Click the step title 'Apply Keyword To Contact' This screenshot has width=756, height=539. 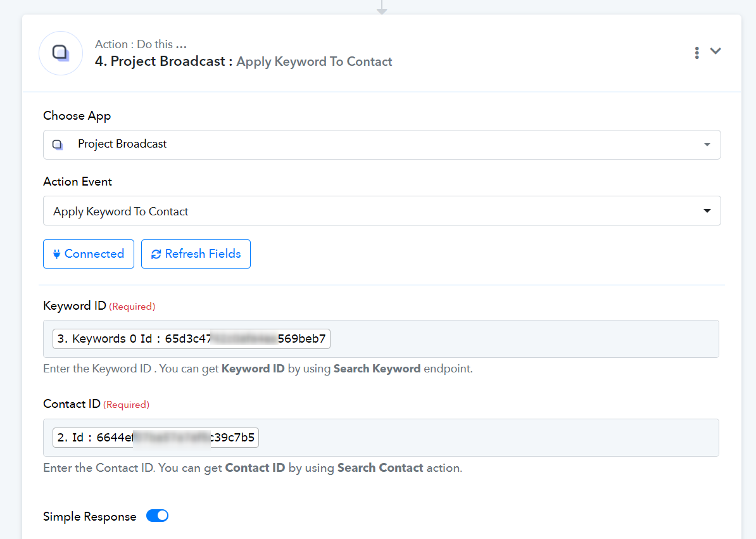[x=314, y=61]
